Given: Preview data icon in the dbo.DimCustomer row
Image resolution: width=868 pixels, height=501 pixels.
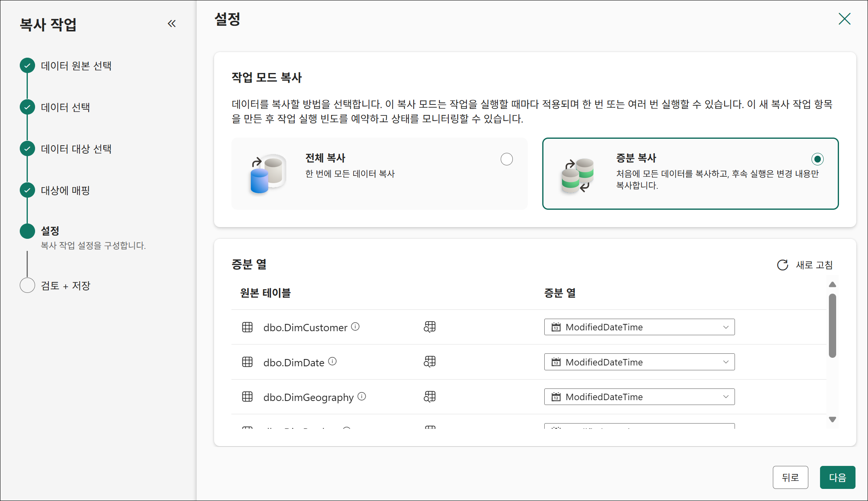Looking at the screenshot, I should 430,327.
